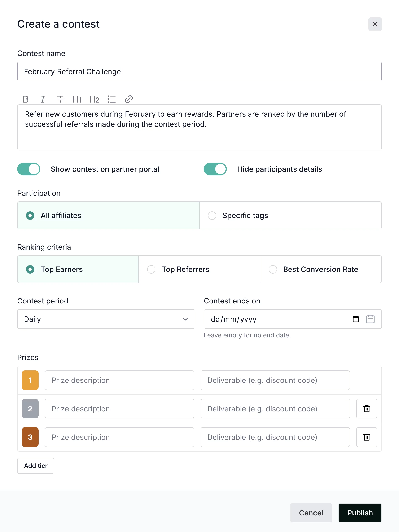The width and height of the screenshot is (399, 532).
Task: Focus the first Prize description field
Action: [x=119, y=380]
